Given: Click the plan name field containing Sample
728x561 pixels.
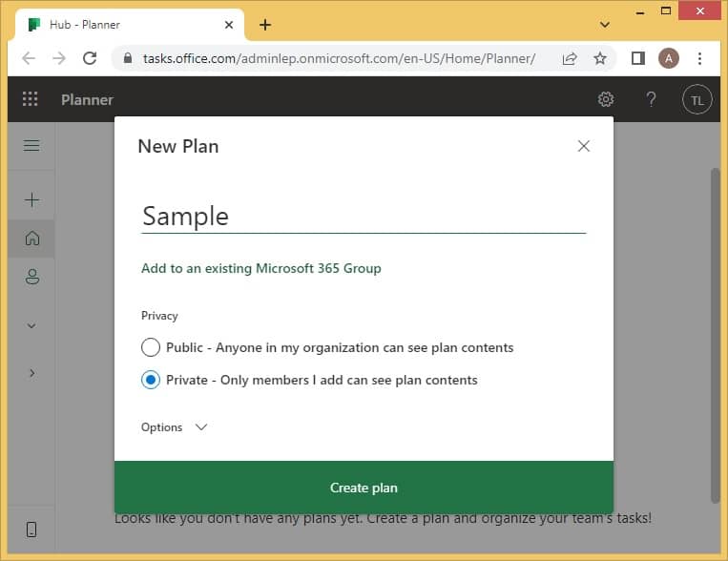Looking at the screenshot, I should coord(364,217).
